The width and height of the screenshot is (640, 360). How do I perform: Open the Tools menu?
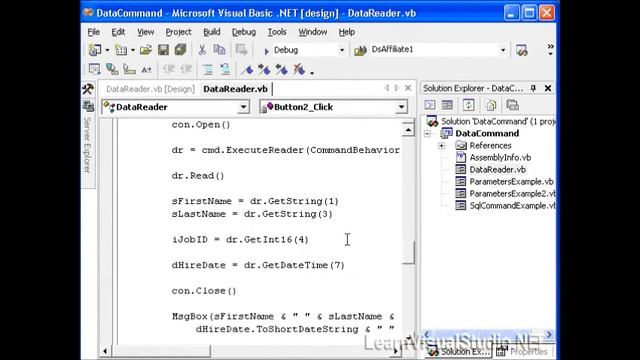(277, 32)
